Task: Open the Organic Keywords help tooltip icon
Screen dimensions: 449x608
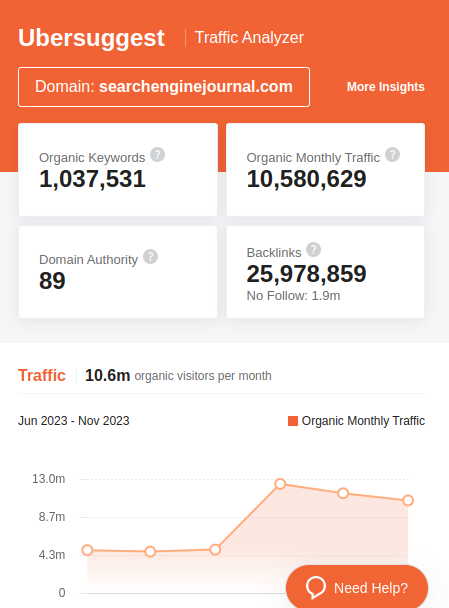Action: click(x=157, y=154)
